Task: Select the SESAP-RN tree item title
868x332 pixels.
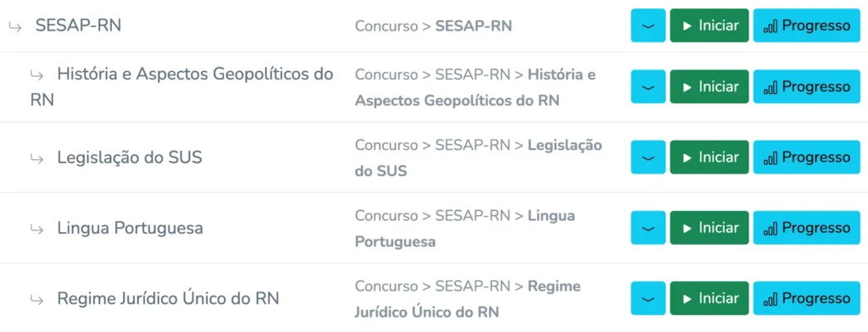Action: click(x=78, y=25)
